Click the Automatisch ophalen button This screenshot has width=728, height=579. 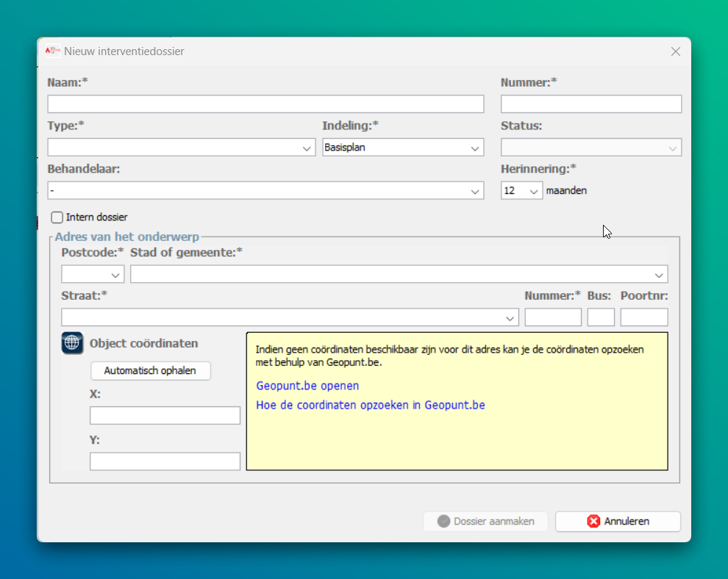point(151,370)
